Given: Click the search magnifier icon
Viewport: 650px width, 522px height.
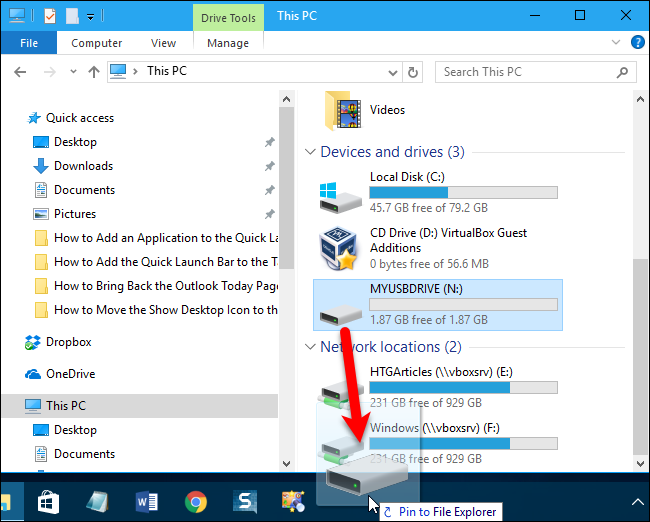Looking at the screenshot, I should pyautogui.click(x=622, y=73).
